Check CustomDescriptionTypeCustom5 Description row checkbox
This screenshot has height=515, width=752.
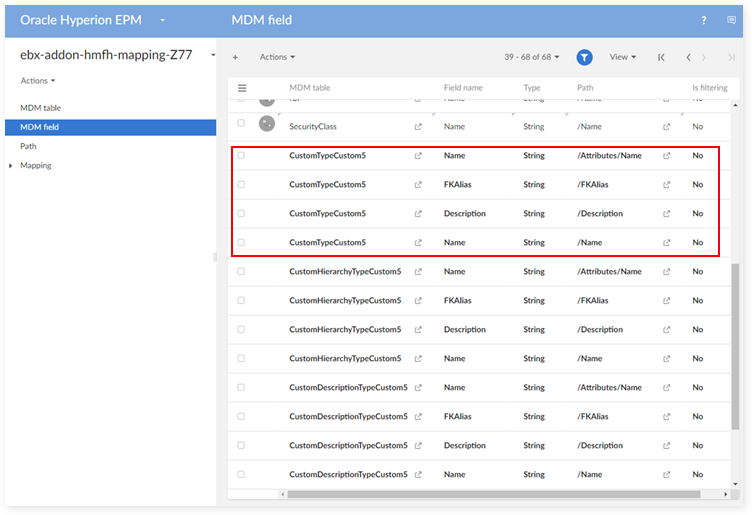(241, 445)
